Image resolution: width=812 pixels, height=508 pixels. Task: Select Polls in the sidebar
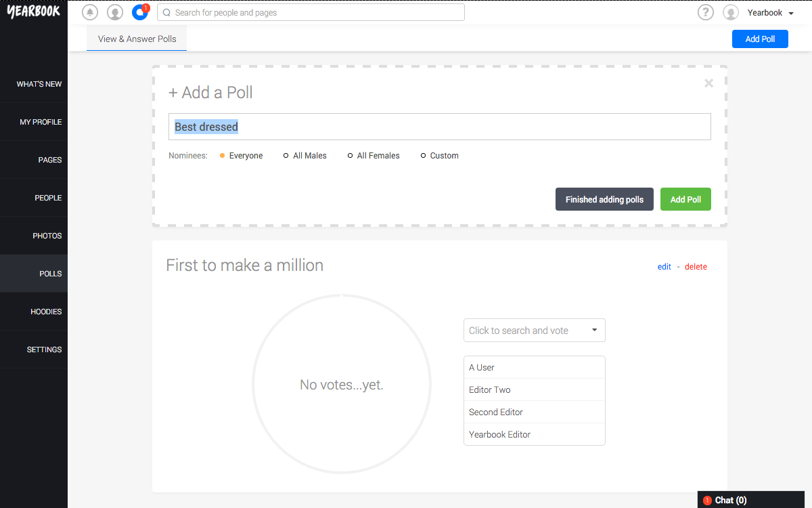click(x=34, y=274)
